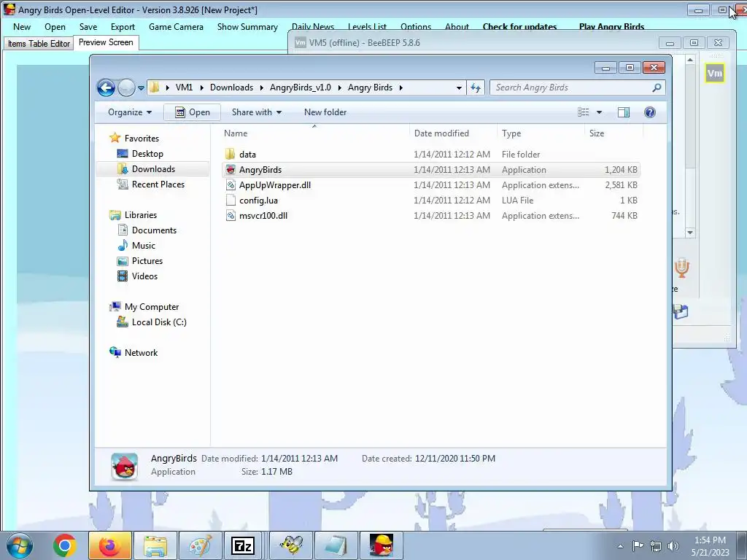The image size is (747, 560).
Task: Click the Change your view icon
Action: click(584, 112)
